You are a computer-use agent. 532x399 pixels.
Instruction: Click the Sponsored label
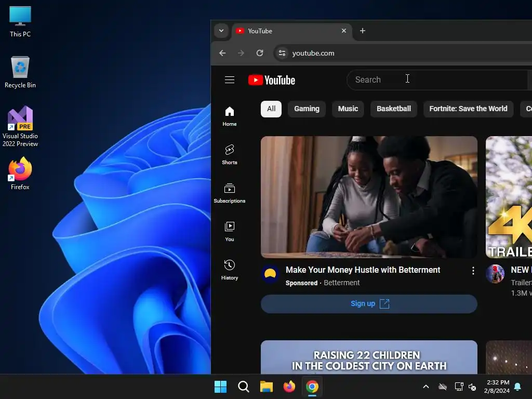(301, 283)
